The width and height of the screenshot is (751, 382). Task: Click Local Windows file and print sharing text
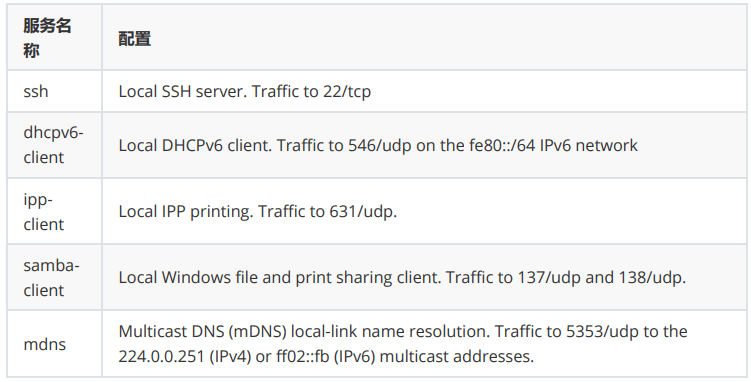280,277
